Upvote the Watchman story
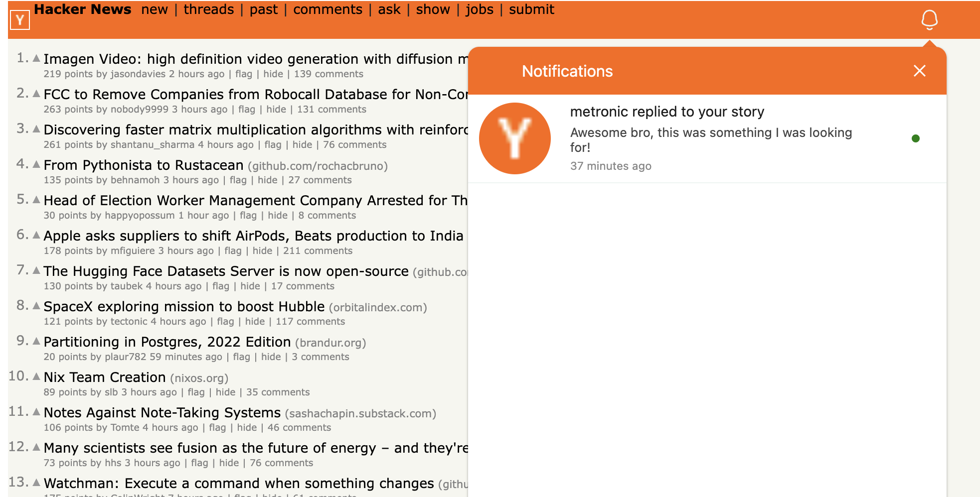 (x=36, y=483)
